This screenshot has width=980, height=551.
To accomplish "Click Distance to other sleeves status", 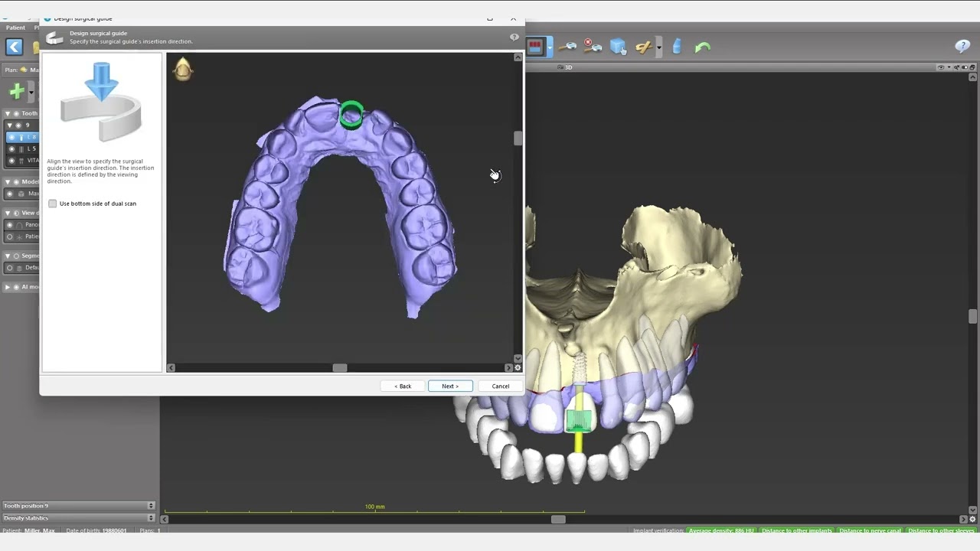I will pyautogui.click(x=941, y=530).
